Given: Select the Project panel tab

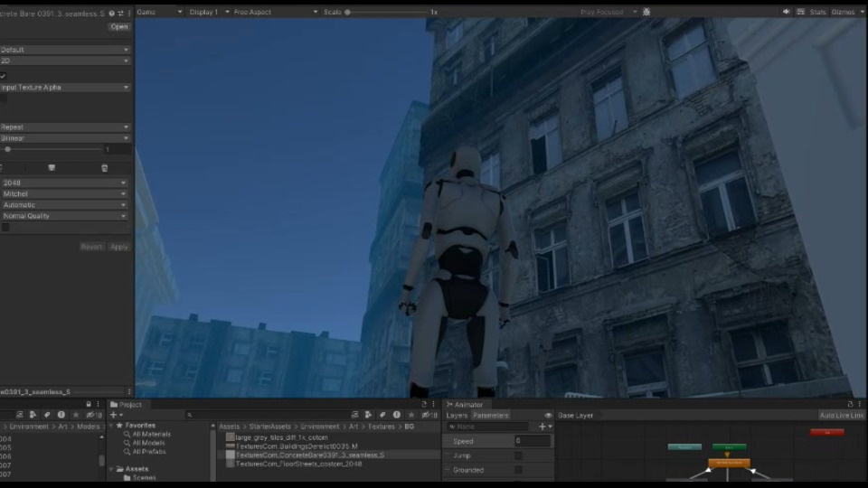Looking at the screenshot, I should (x=127, y=405).
